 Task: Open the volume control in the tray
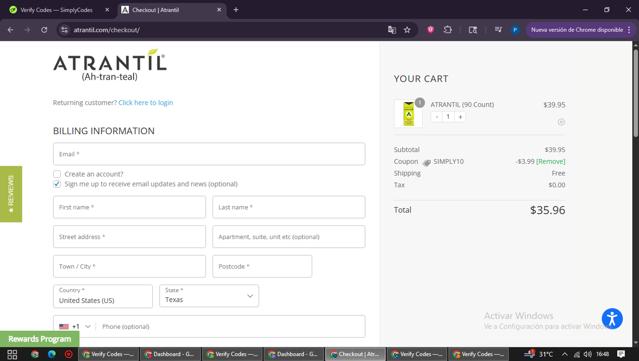pos(587,354)
